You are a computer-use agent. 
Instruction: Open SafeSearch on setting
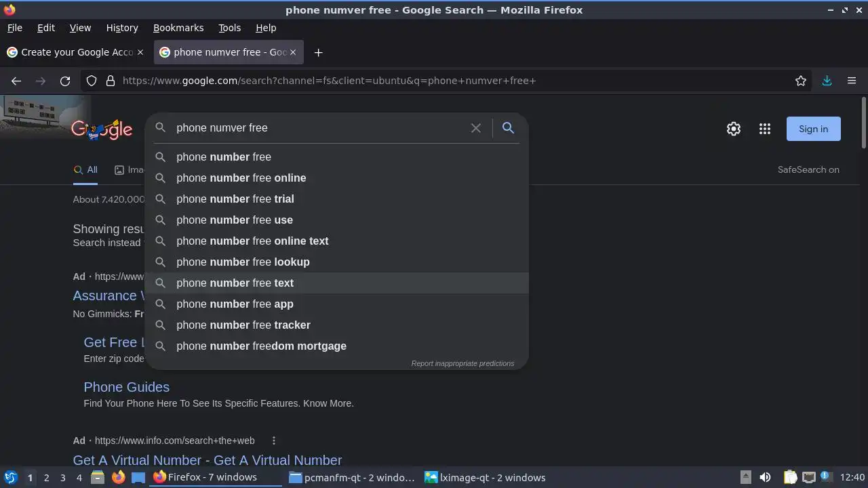click(808, 170)
